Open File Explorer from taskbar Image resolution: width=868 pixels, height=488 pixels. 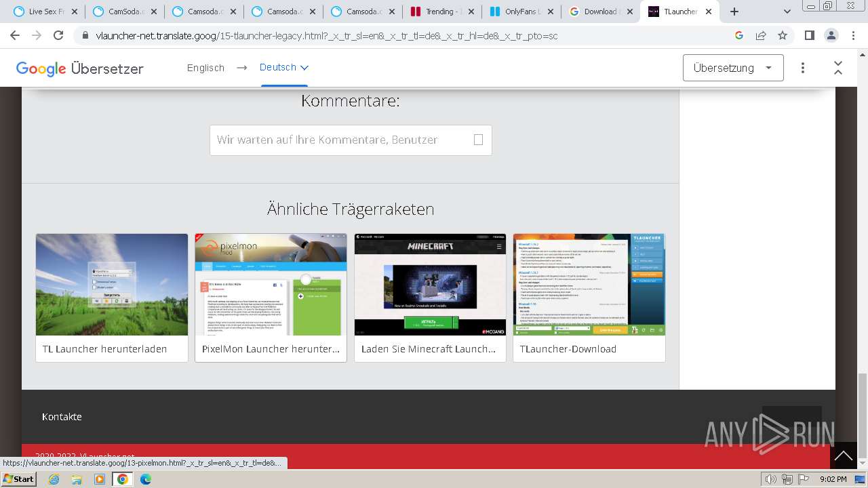coord(77,479)
